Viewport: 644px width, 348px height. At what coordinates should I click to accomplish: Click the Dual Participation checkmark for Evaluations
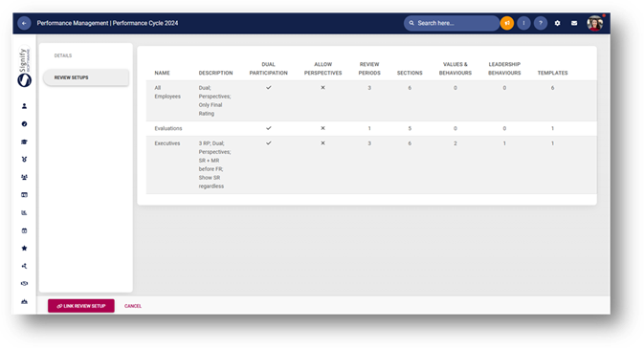(269, 128)
